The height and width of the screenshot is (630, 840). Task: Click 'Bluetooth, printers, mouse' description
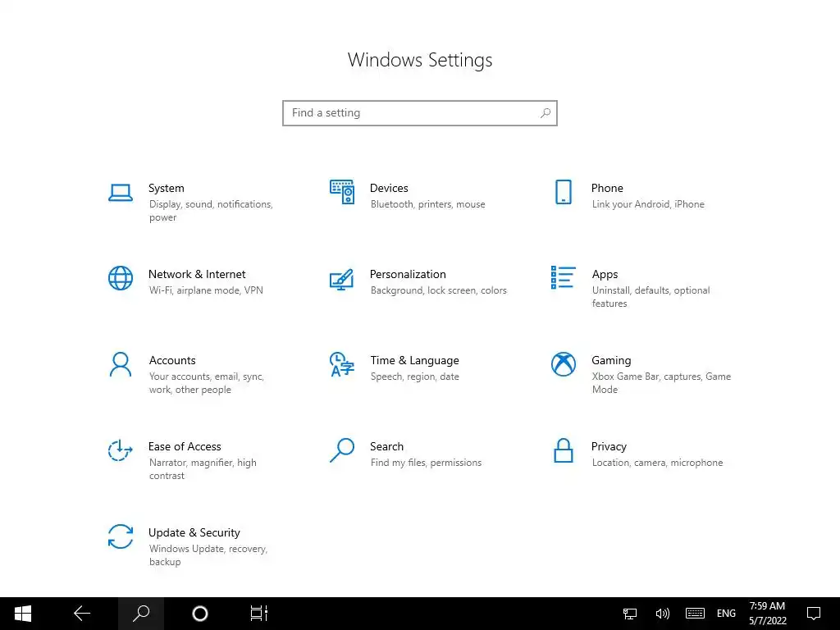coord(427,204)
